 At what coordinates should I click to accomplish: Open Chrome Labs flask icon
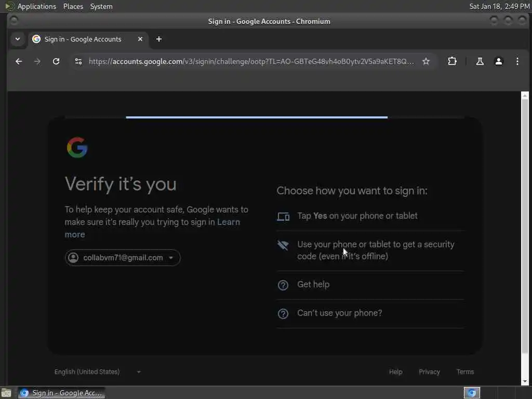click(480, 61)
